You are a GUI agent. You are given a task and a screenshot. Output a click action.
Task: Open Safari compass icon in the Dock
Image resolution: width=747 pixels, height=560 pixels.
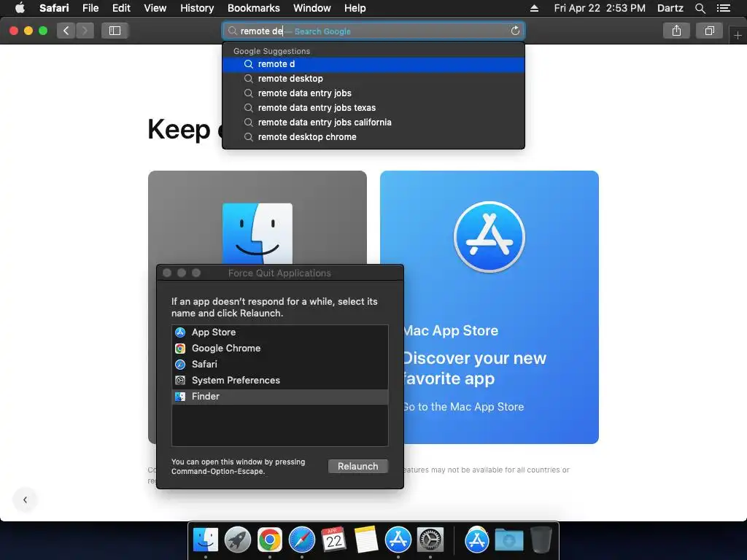301,540
